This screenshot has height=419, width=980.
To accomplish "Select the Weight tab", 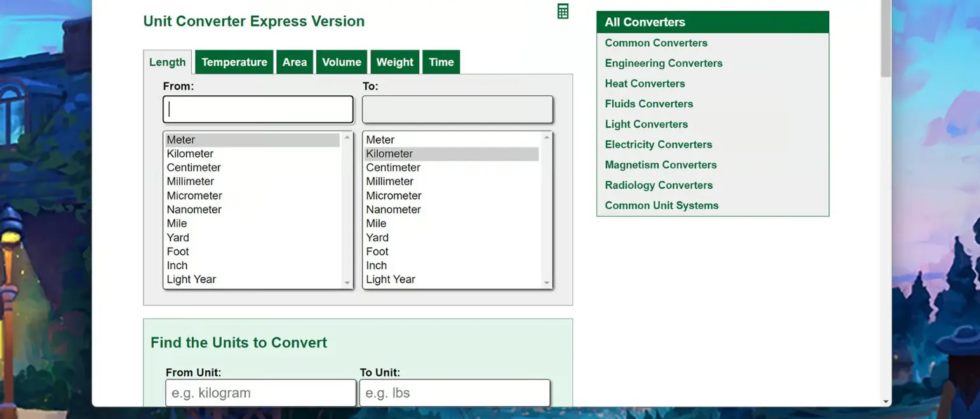I will click(x=395, y=62).
